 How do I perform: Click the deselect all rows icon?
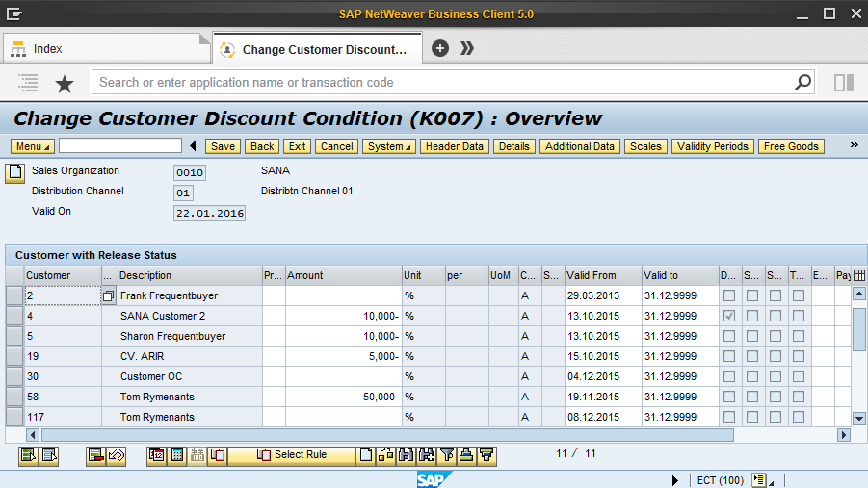click(x=49, y=455)
